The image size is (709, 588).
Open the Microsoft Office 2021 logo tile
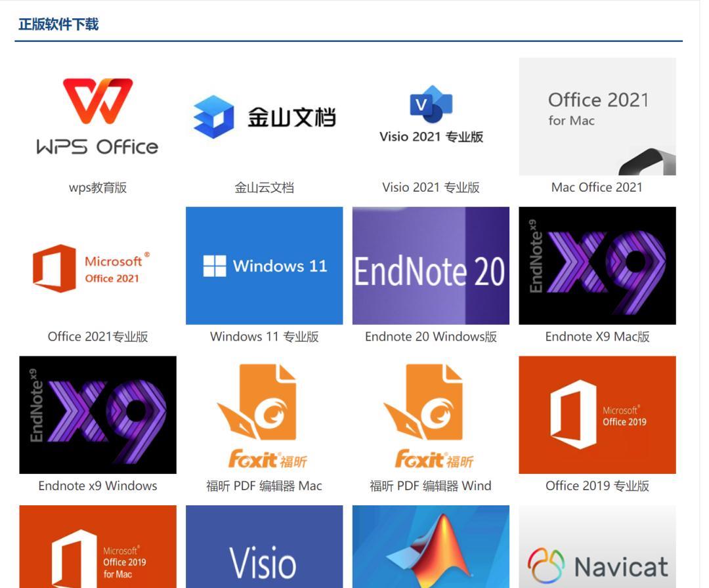point(98,266)
